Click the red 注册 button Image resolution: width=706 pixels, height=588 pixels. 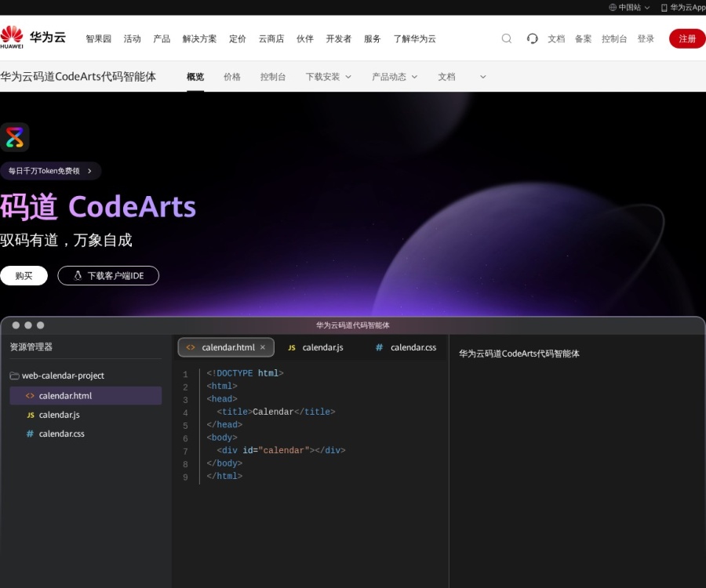pyautogui.click(x=687, y=38)
